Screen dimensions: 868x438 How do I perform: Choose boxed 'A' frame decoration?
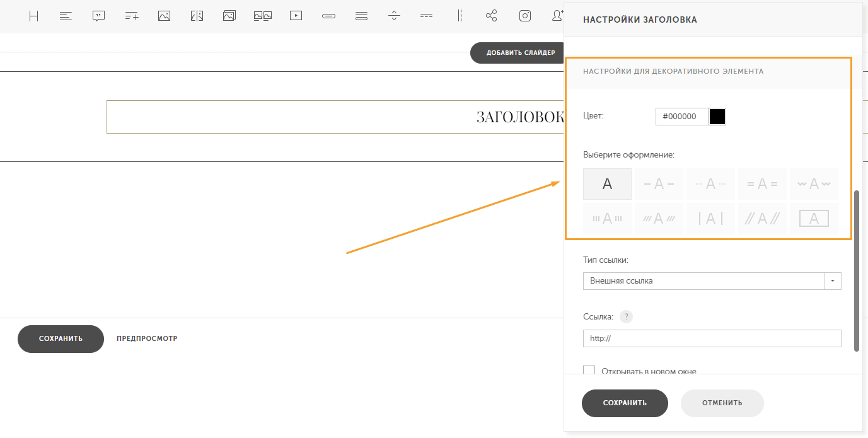click(x=814, y=219)
